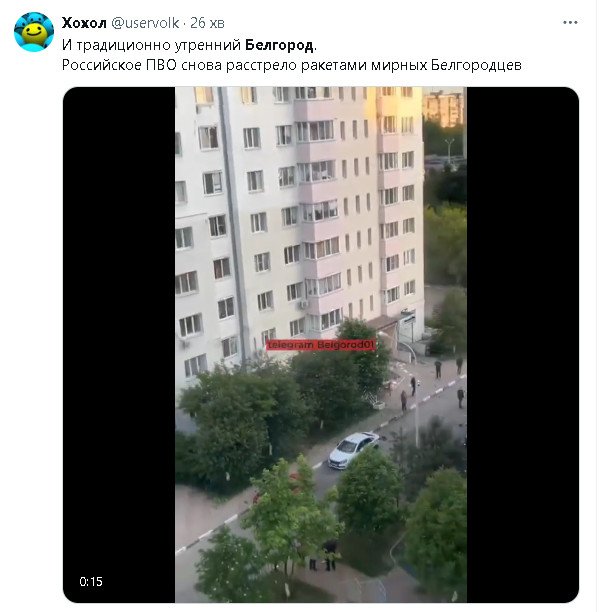Click the 0:15 video duration badge
The height and width of the screenshot is (612, 604).
tap(91, 582)
